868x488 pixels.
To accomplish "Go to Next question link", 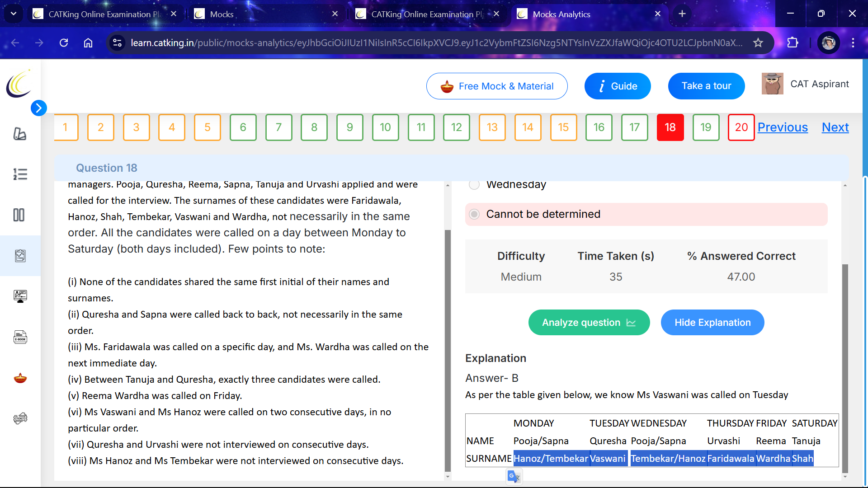I will [x=835, y=127].
